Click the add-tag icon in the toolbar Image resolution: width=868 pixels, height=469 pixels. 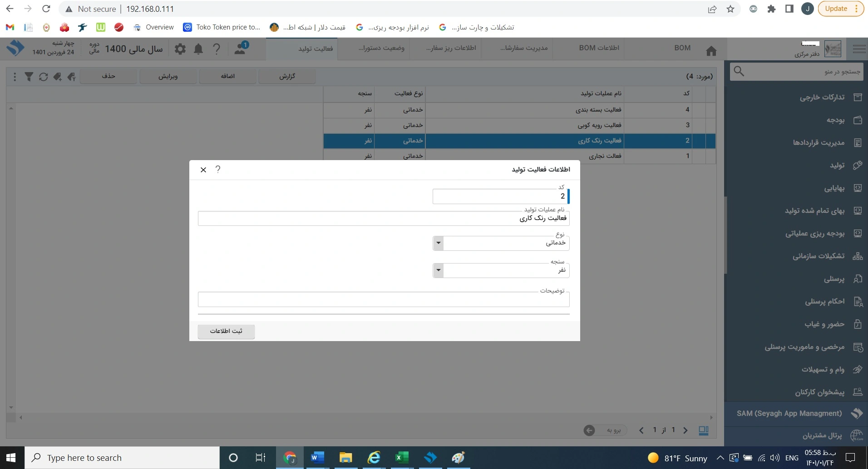pyautogui.click(x=57, y=77)
